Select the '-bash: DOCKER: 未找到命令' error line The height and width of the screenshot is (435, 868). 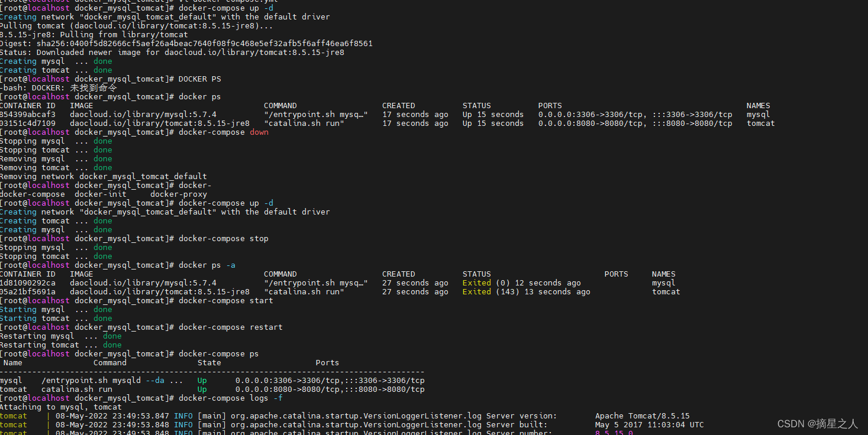tap(59, 88)
